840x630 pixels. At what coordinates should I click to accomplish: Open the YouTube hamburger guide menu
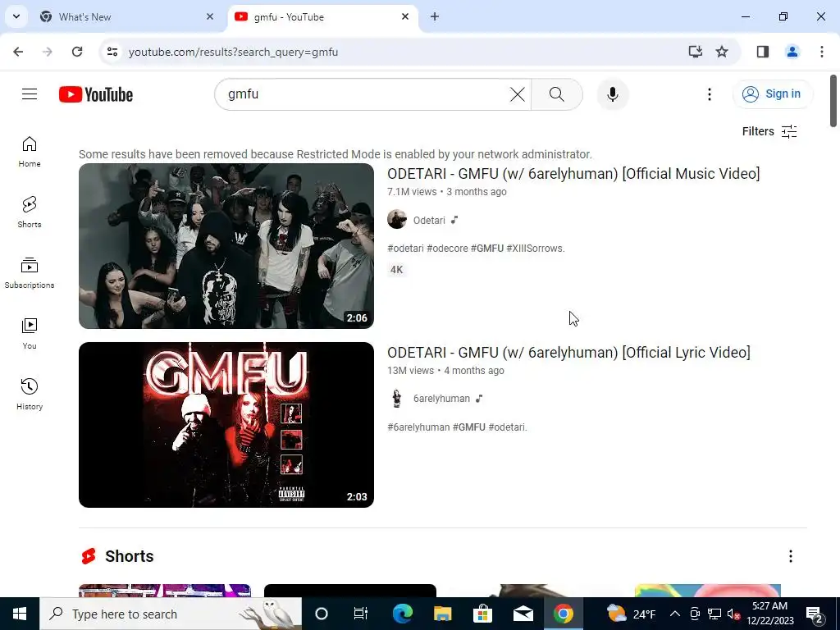[x=30, y=94]
